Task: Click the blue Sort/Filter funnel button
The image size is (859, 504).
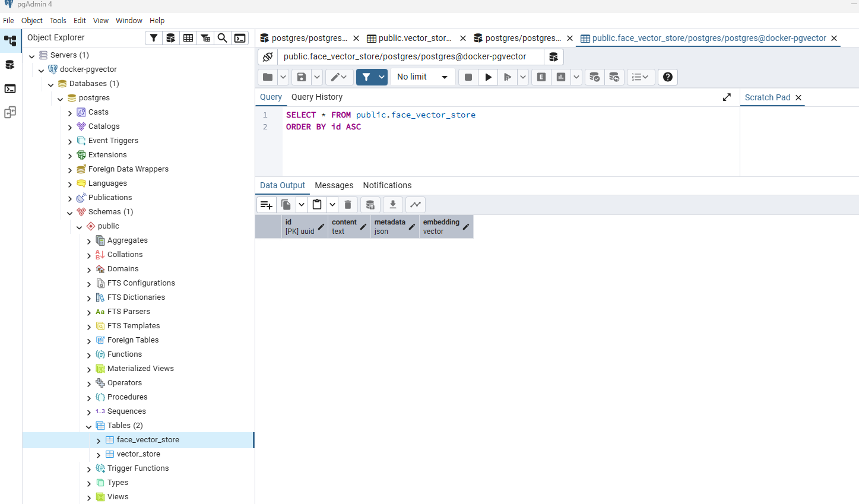Action: (366, 77)
